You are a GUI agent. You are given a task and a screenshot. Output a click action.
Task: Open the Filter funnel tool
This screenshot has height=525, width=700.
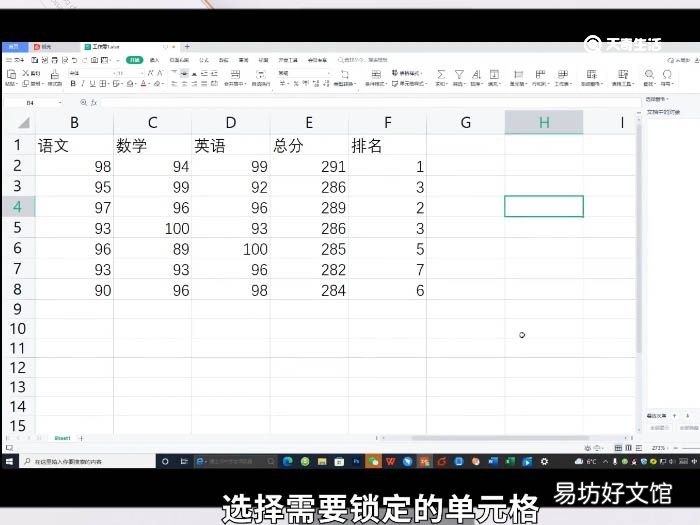(459, 77)
